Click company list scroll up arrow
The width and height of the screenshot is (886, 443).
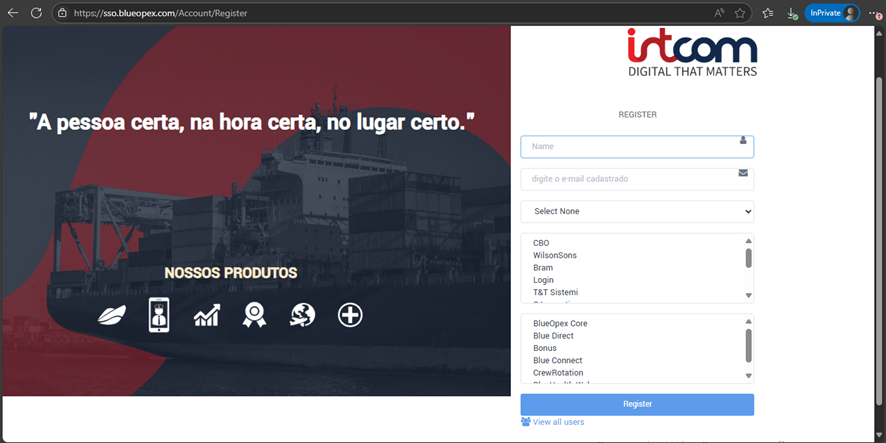coord(749,241)
